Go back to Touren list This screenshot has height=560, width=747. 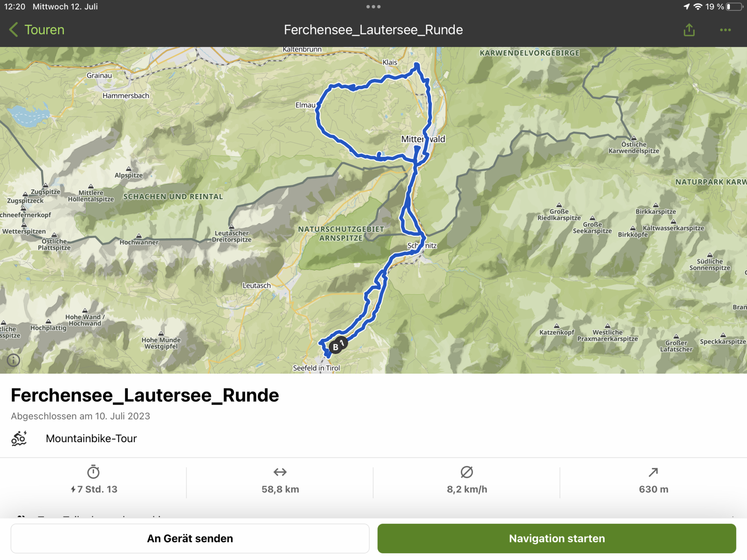(37, 30)
